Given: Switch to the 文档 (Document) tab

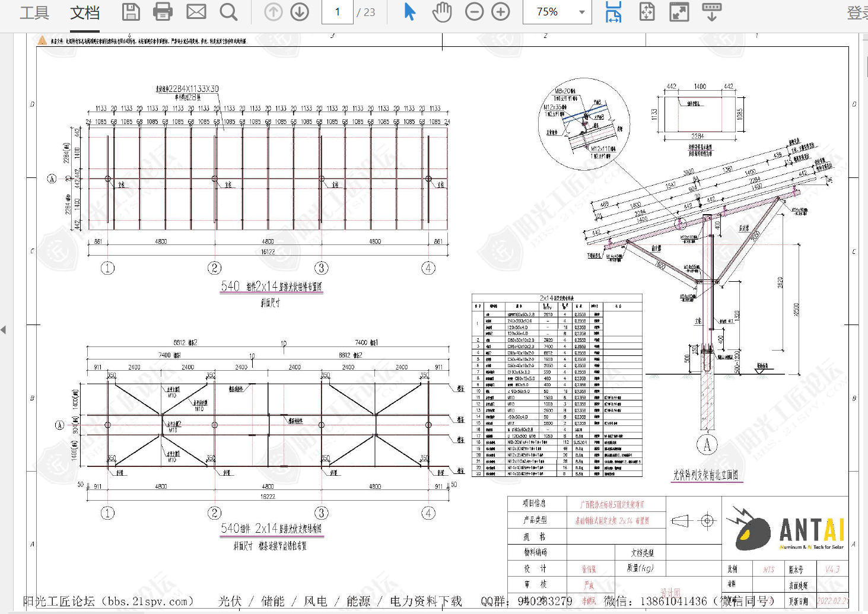Looking at the screenshot, I should [85, 12].
